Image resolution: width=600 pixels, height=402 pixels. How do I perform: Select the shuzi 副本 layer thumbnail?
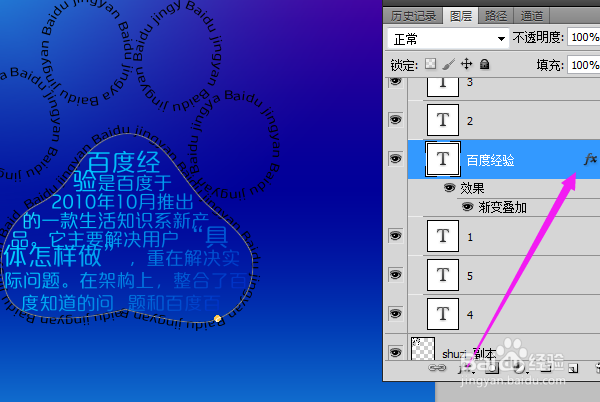coord(423,348)
